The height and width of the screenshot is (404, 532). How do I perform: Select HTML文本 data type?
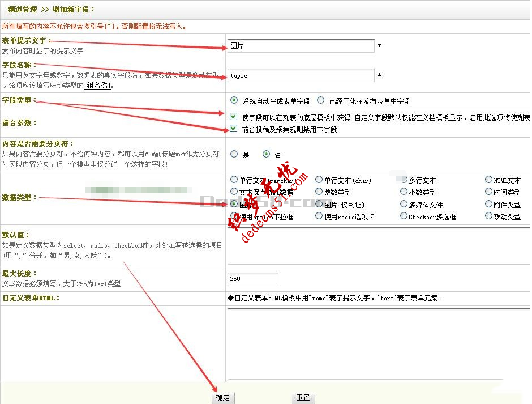[x=488, y=179]
